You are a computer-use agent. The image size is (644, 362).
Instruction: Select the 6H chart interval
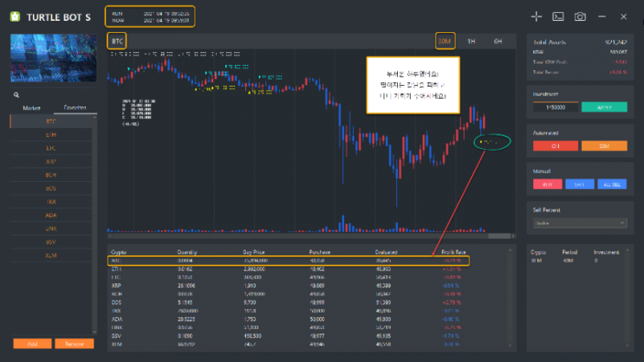(498, 41)
